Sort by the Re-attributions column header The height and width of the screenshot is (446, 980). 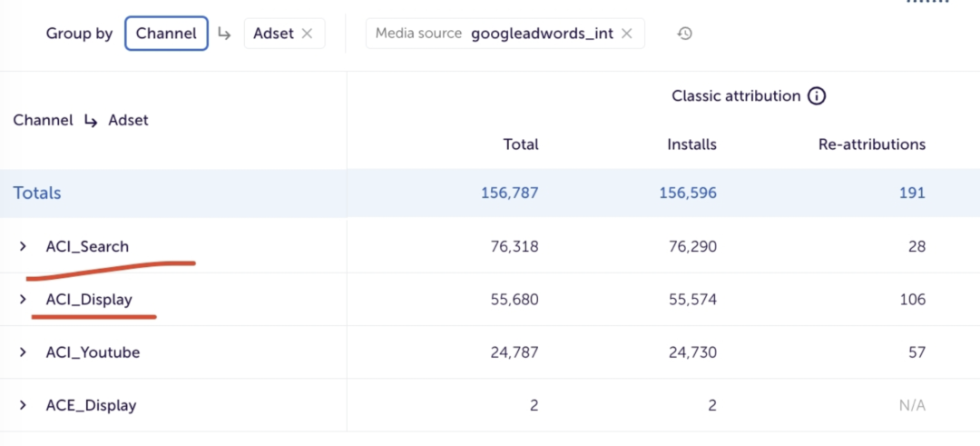pyautogui.click(x=871, y=144)
